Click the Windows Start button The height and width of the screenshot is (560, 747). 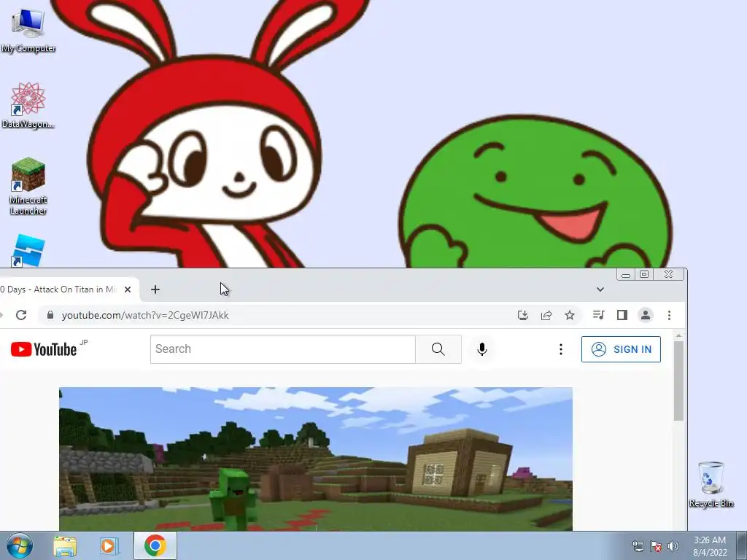(20, 545)
